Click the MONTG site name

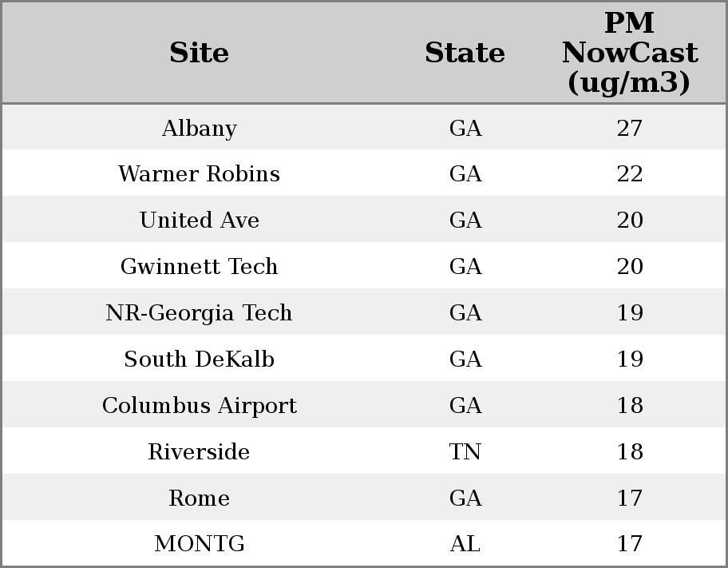tap(199, 544)
